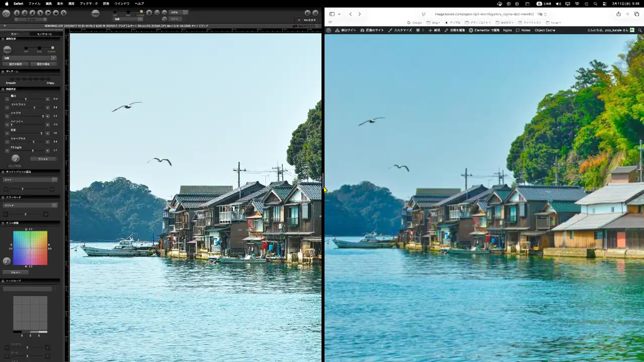Click the WordPress logo in admin bar
Image resolution: width=644 pixels, height=362 pixels.
329,30
